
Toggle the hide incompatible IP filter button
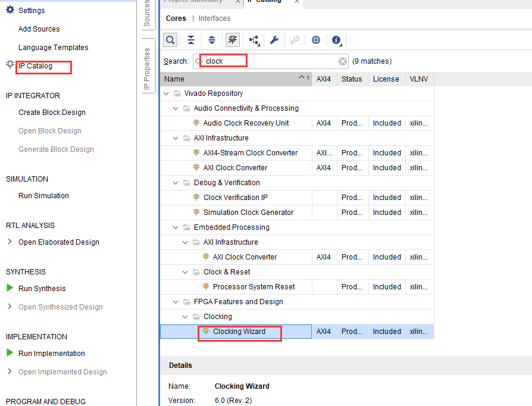click(x=233, y=40)
